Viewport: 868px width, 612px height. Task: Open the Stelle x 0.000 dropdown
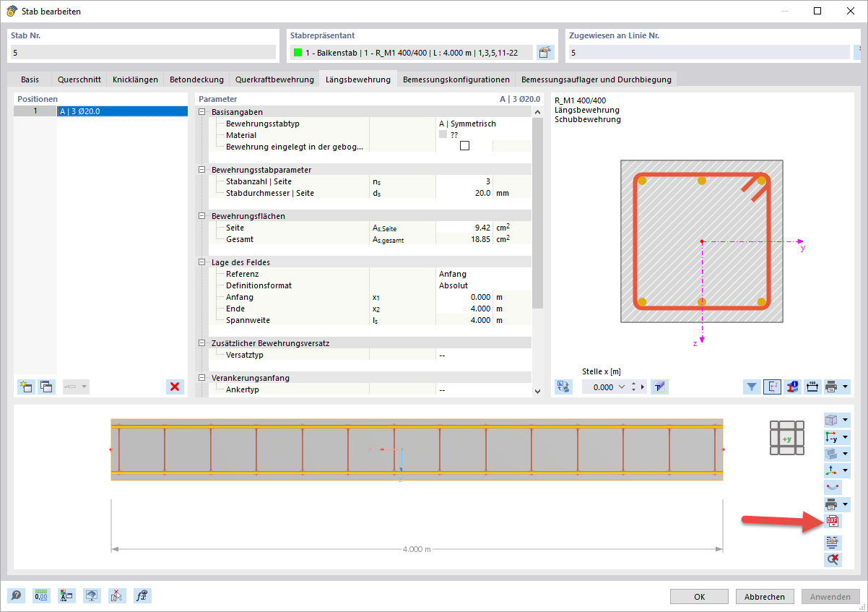click(620, 387)
